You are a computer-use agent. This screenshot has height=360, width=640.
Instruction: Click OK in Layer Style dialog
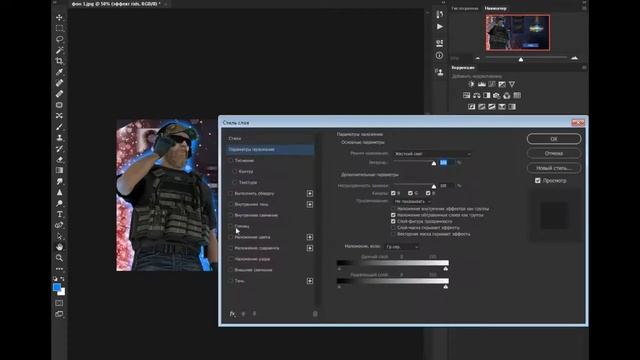coord(554,139)
